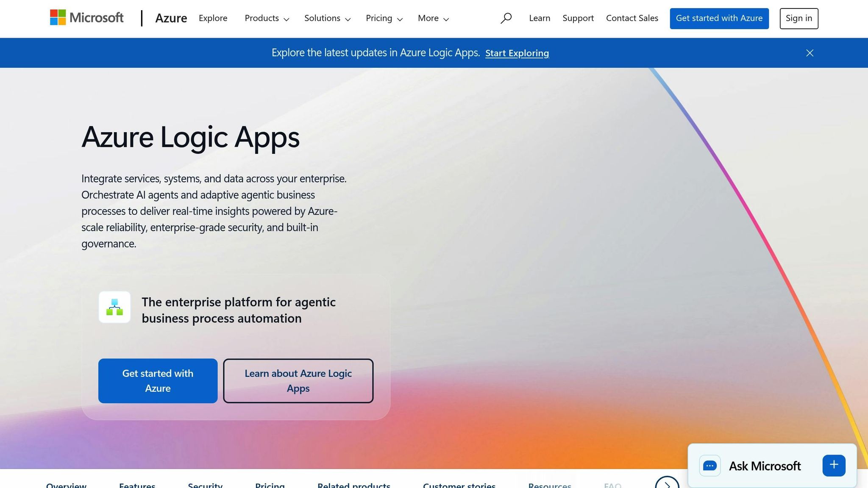Click the Azure Logic Apps product icon
This screenshot has width=868, height=488.
(x=114, y=307)
